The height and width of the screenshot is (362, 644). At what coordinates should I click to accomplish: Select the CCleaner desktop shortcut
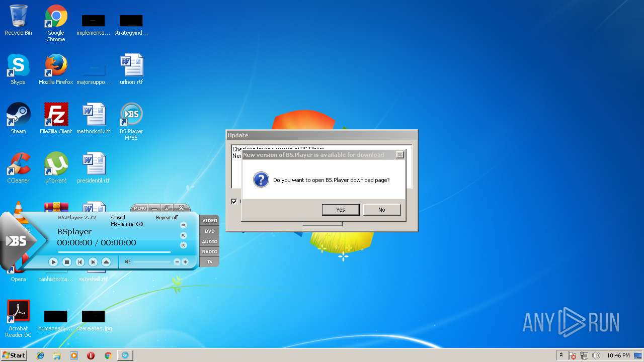(x=18, y=168)
